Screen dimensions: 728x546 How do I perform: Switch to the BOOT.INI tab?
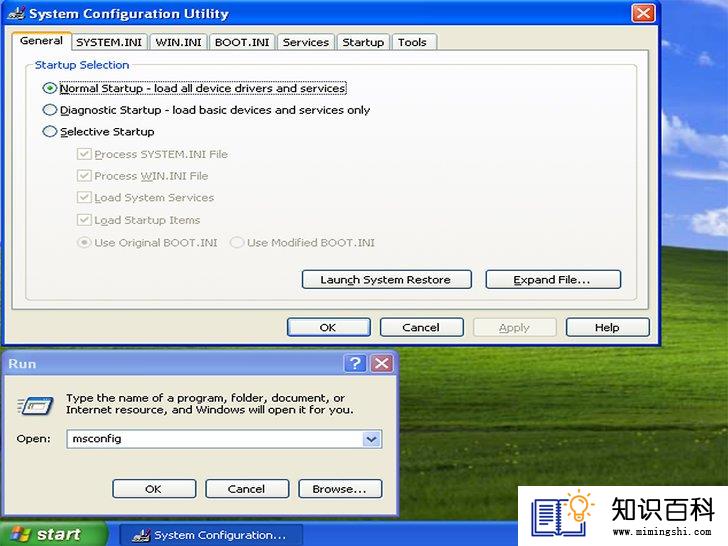coord(242,42)
